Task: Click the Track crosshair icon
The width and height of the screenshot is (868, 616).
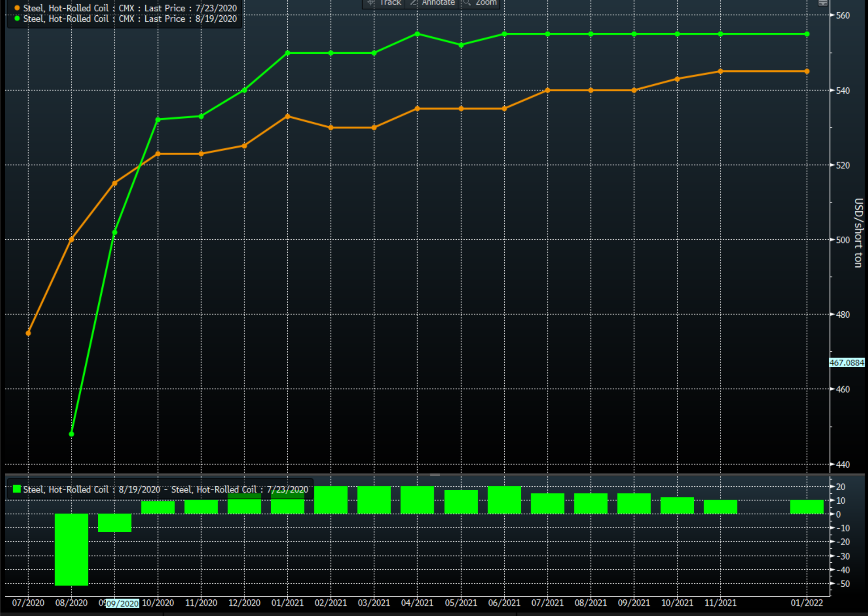Action: pos(371,3)
